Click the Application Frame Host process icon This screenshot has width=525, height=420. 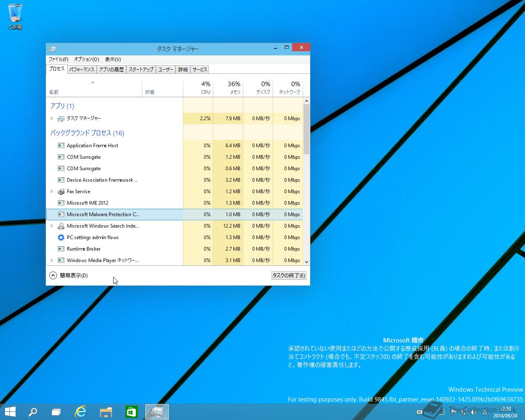(61, 146)
